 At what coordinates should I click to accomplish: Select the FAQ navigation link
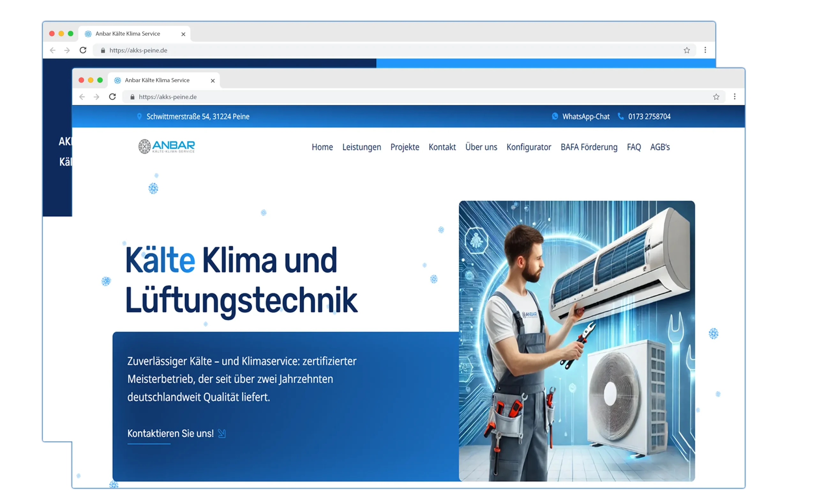(633, 147)
